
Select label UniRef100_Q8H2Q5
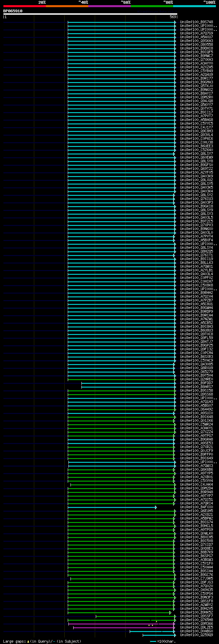click(196, 252)
